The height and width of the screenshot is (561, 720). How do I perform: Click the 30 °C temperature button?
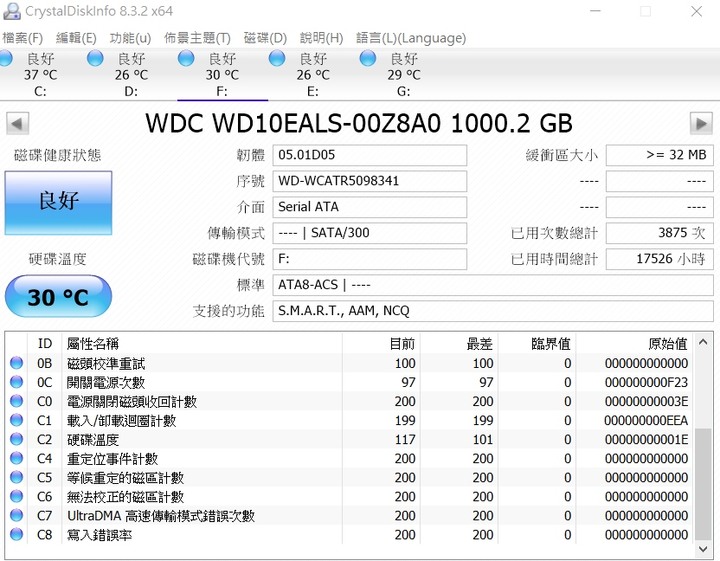58,297
